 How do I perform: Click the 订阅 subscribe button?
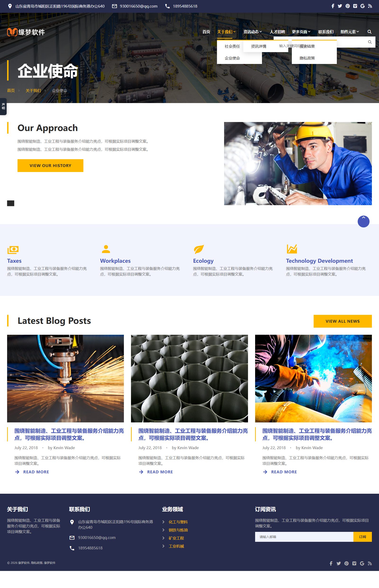[x=362, y=537]
